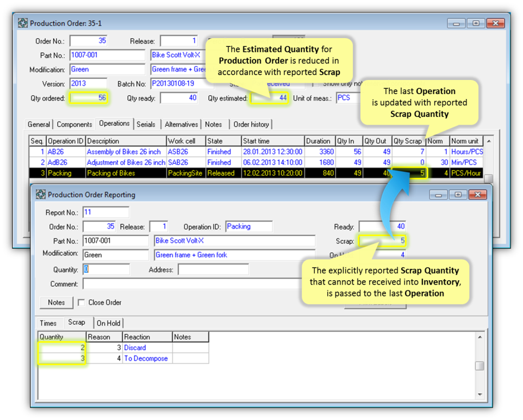
Task: Click the scrap table scrollbar thumb
Action: (x=480, y=366)
